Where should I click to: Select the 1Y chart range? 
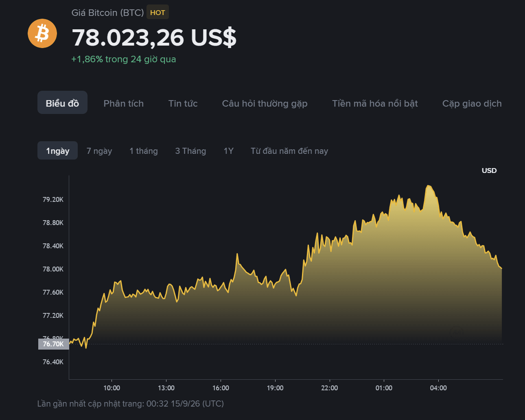228,151
